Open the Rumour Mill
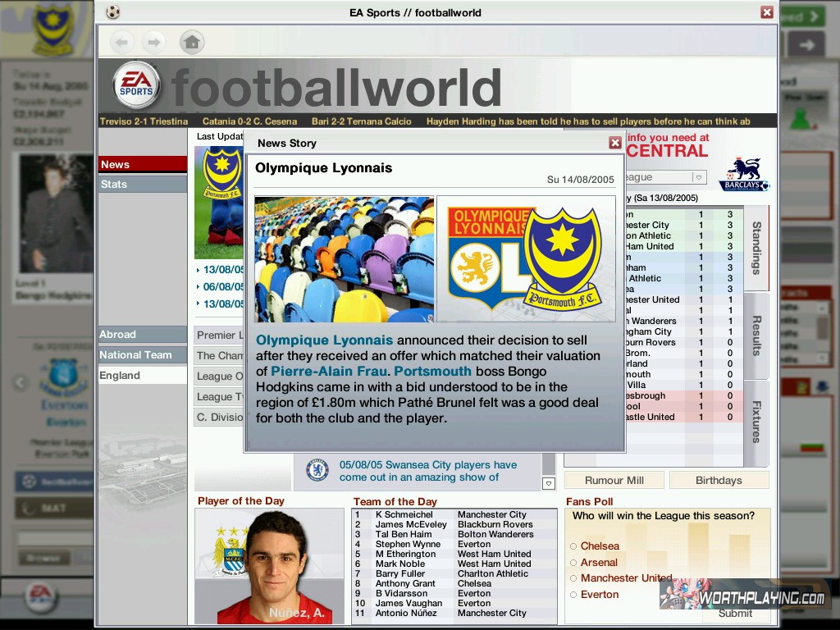840x630 pixels. pyautogui.click(x=614, y=481)
